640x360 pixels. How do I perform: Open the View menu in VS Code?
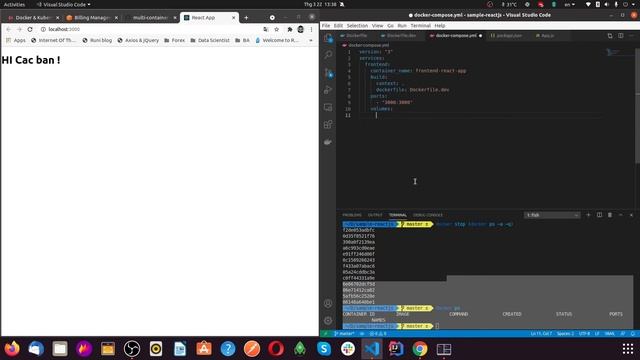pyautogui.click(x=378, y=25)
